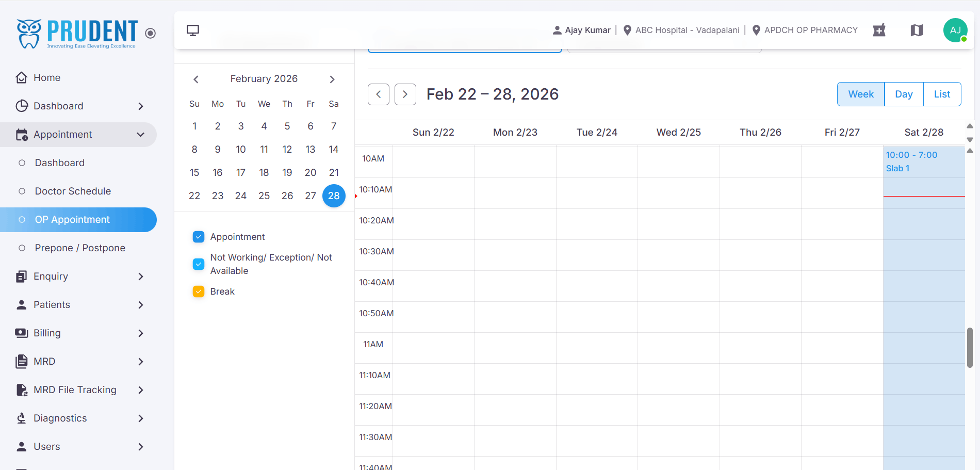Collapse the Appointment menu chevron
The height and width of the screenshot is (470, 980).
140,135
